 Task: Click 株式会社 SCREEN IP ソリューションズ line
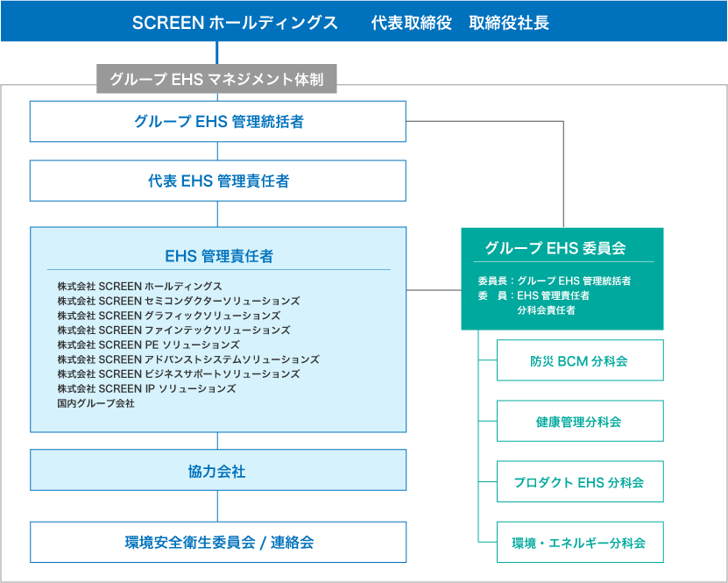pos(146,389)
